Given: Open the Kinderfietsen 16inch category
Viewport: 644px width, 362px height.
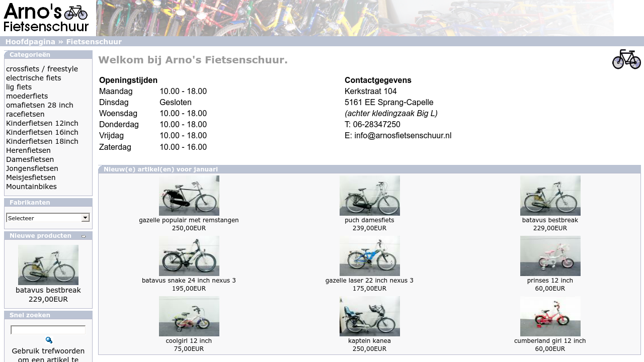Looking at the screenshot, I should (42, 132).
